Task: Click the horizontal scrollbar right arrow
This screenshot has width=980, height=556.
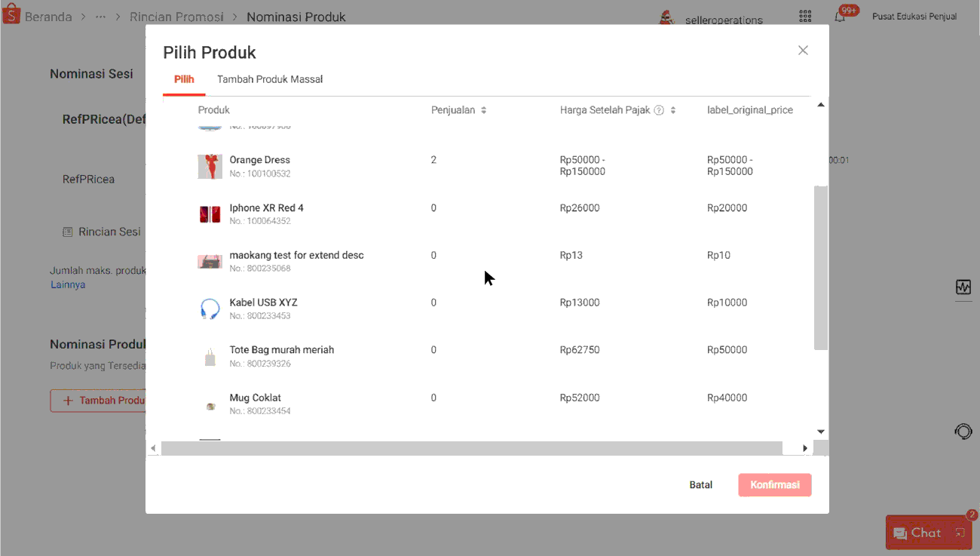Action: 804,448
